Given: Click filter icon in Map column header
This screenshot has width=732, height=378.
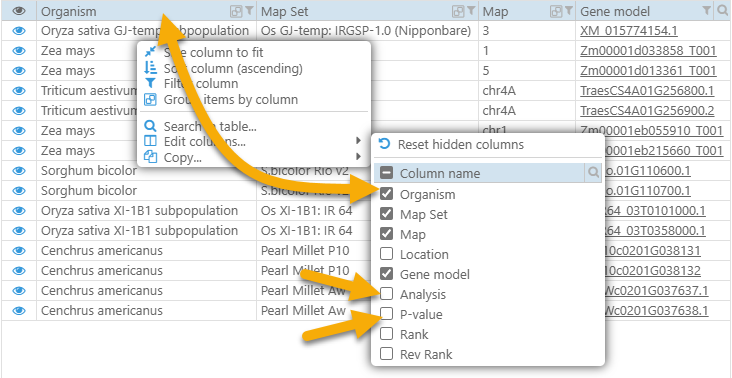Looking at the screenshot, I should click(x=569, y=10).
